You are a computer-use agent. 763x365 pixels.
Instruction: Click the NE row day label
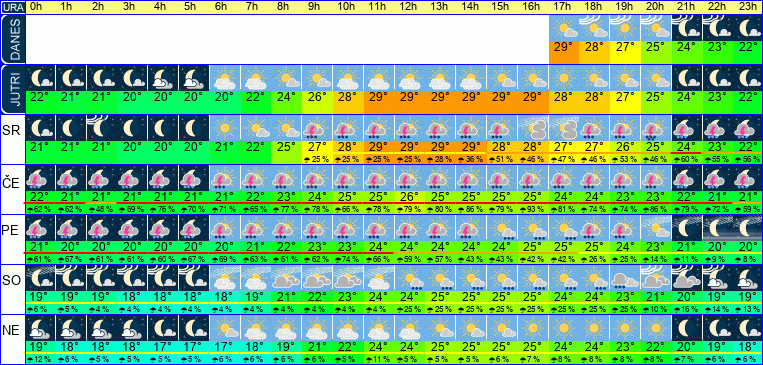click(11, 330)
